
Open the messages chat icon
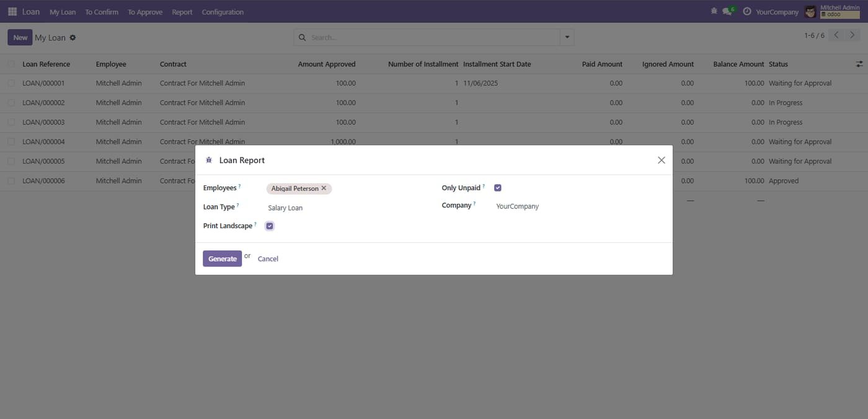click(x=728, y=11)
